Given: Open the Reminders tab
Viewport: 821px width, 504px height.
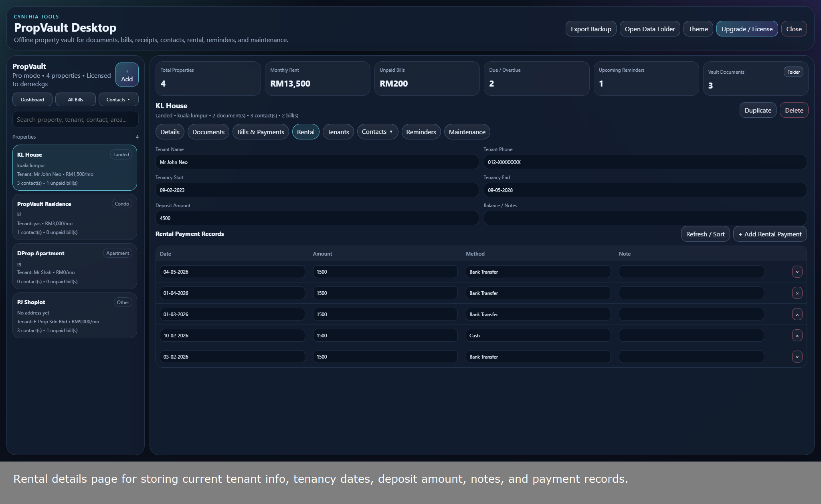Looking at the screenshot, I should coord(421,132).
